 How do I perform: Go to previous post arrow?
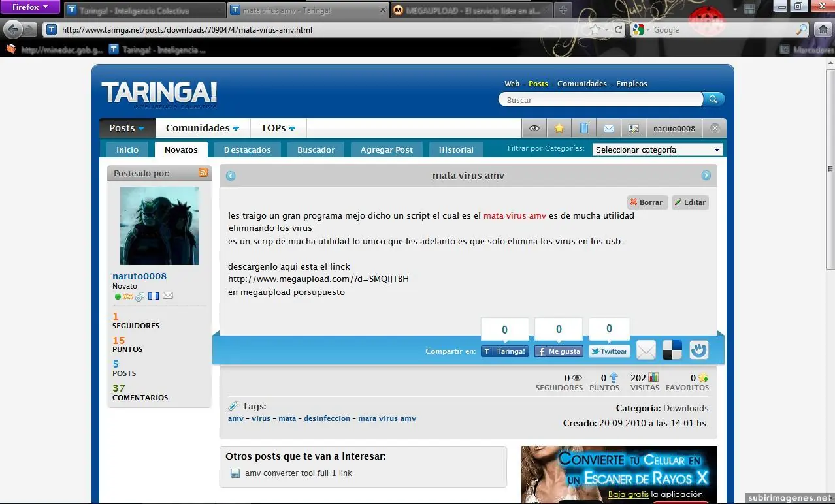click(231, 176)
